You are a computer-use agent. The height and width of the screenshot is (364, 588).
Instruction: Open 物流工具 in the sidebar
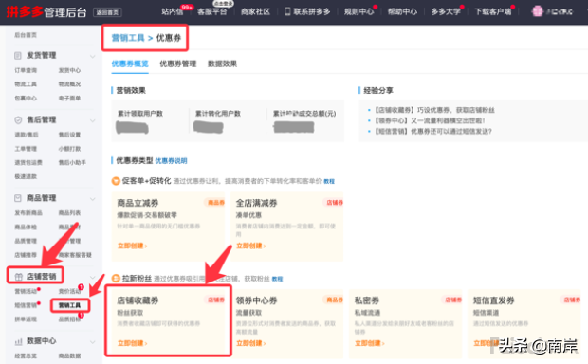[26, 84]
